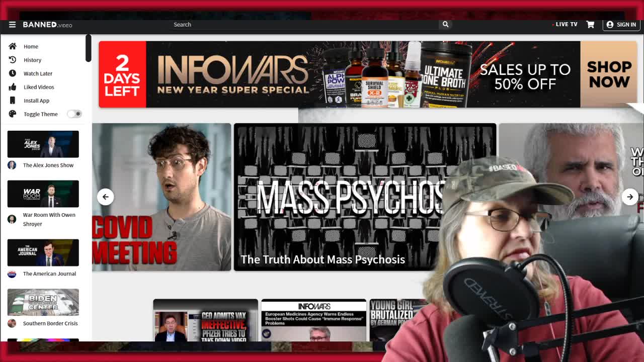The height and width of the screenshot is (362, 644).
Task: Click the Install App phone icon
Action: (13, 101)
